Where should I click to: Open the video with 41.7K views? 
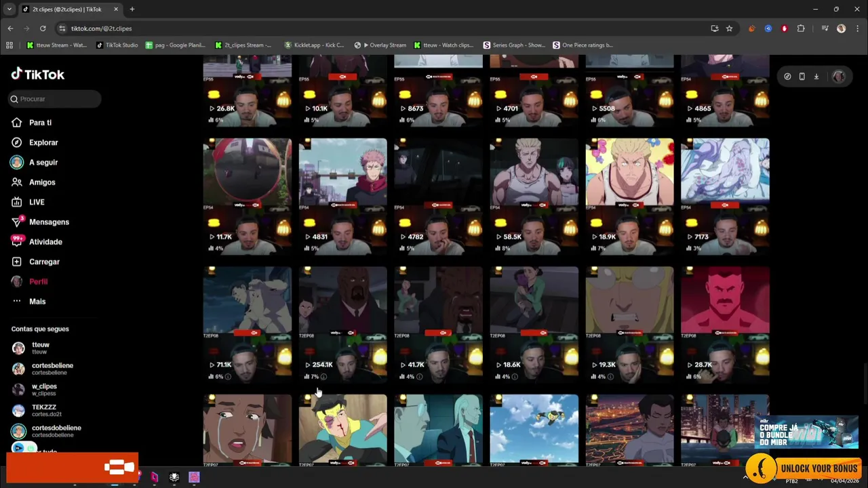pos(439,325)
